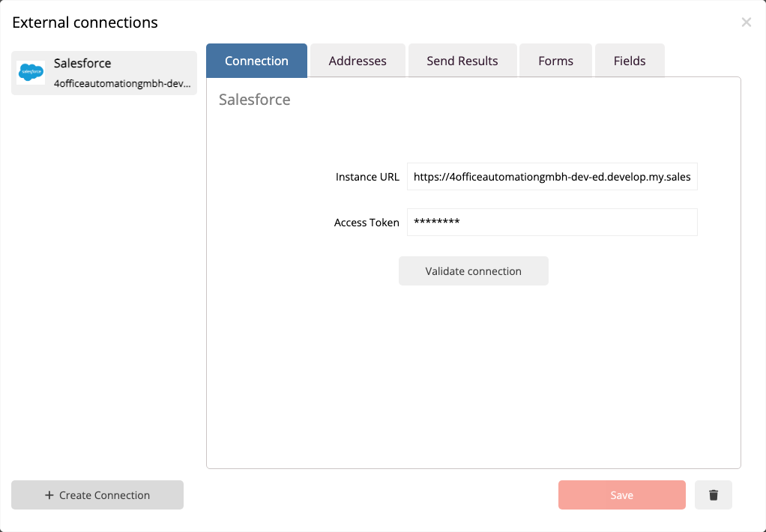Click into the Access Token field
This screenshot has width=766, height=532.
552,223
